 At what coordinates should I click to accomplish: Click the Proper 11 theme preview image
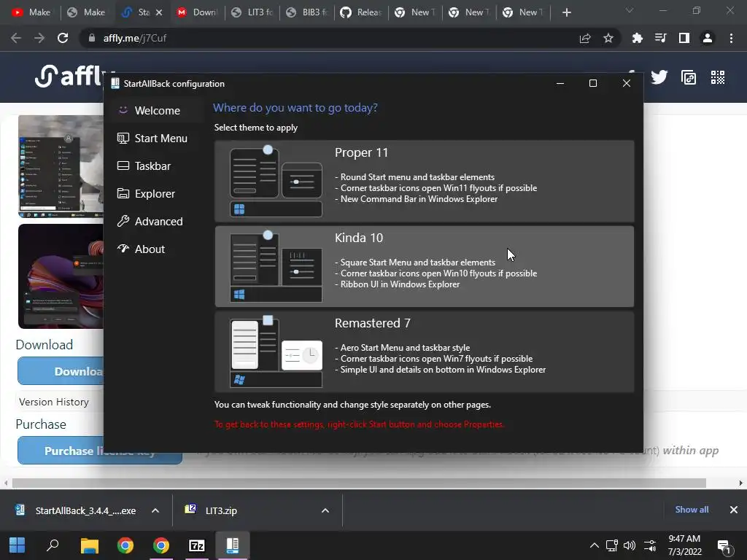coord(276,182)
